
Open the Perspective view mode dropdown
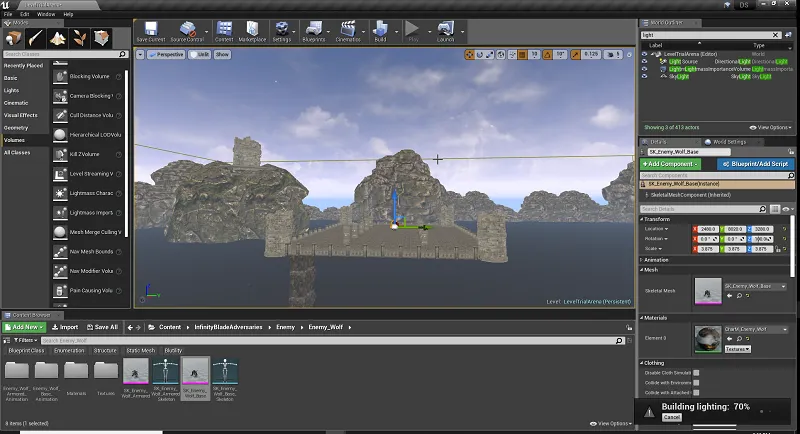166,55
